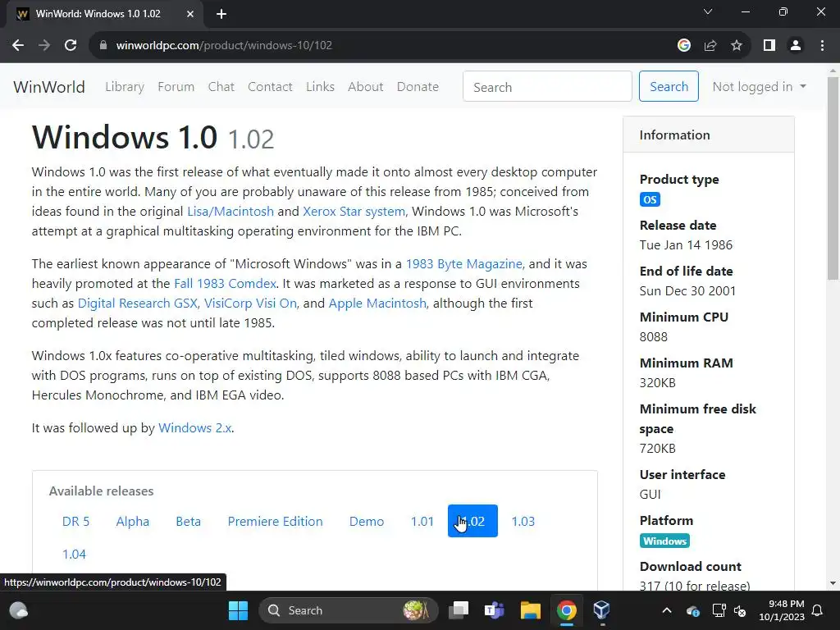Image resolution: width=840 pixels, height=630 pixels.
Task: Select the 1.01 release
Action: click(422, 521)
